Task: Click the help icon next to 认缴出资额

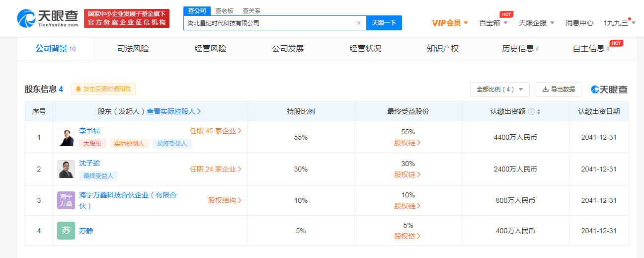Action: [x=531, y=111]
